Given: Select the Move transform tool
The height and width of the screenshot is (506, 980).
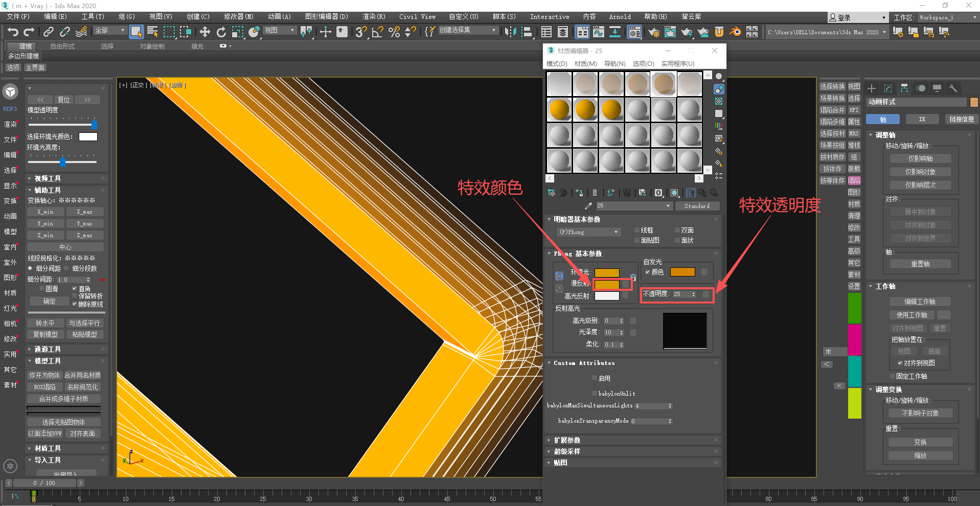Looking at the screenshot, I should [x=204, y=32].
